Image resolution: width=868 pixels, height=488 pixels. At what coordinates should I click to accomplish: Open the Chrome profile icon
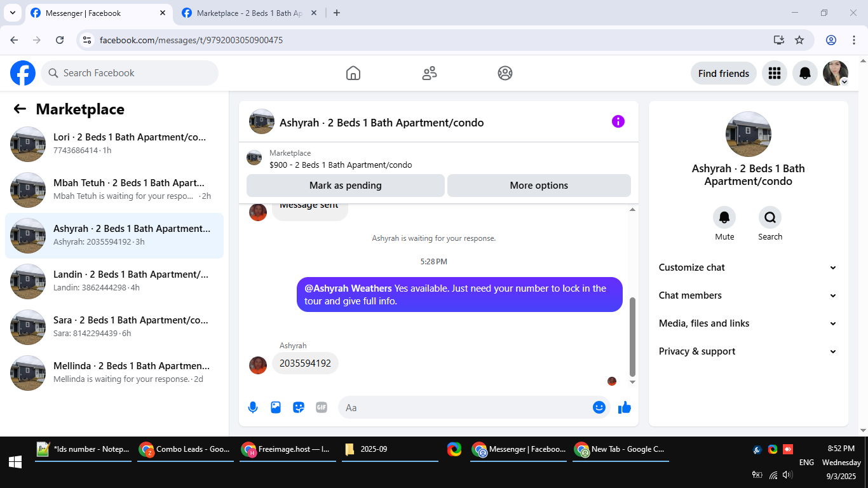(x=831, y=40)
